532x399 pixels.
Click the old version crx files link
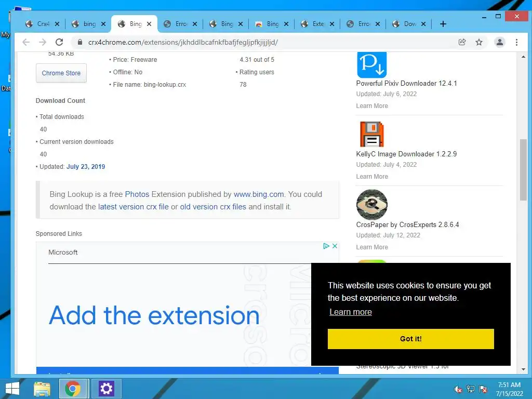pyautogui.click(x=213, y=207)
